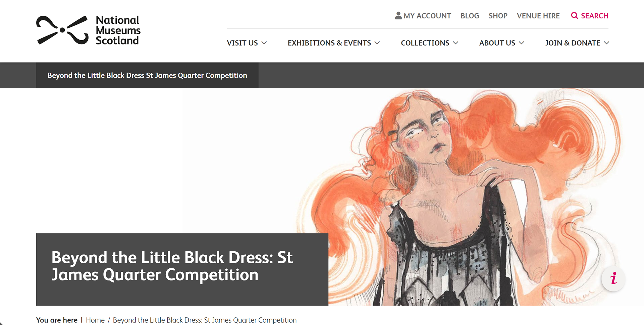Open the Visit Us menu
The width and height of the screenshot is (644, 325).
click(242, 43)
